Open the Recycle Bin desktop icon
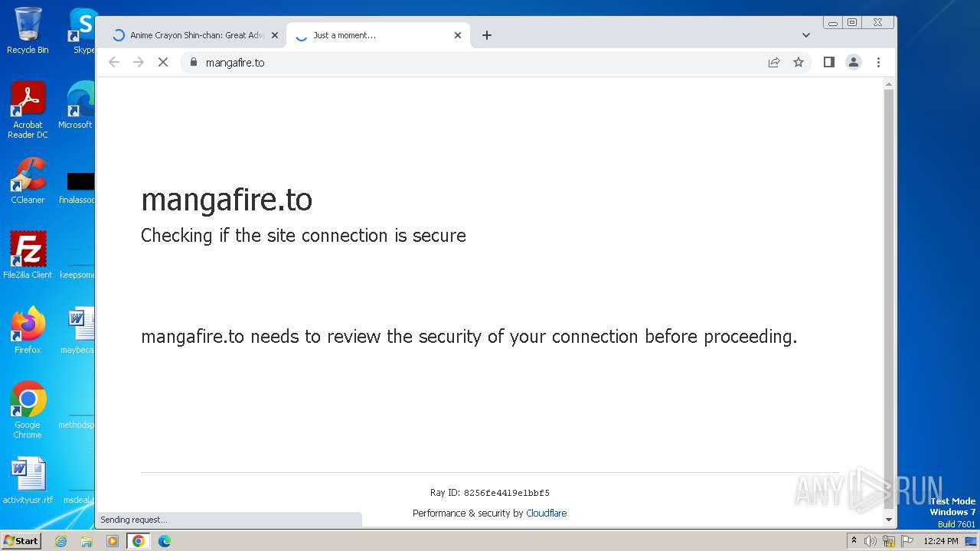980x551 pixels. click(28, 31)
